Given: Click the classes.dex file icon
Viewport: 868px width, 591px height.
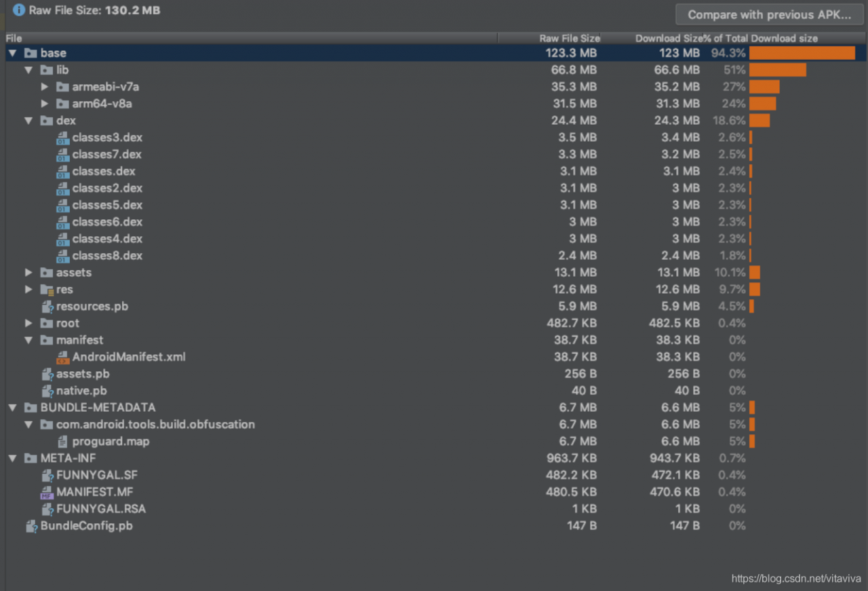Looking at the screenshot, I should click(62, 172).
